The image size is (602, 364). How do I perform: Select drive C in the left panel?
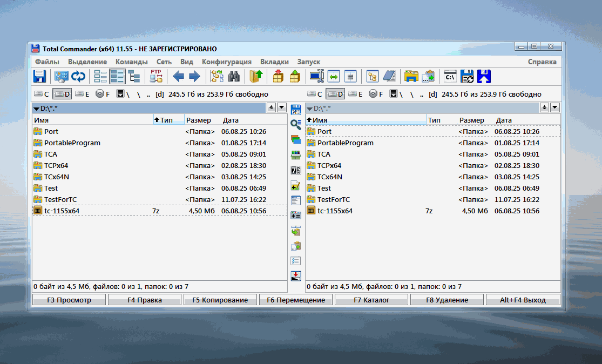(42, 94)
